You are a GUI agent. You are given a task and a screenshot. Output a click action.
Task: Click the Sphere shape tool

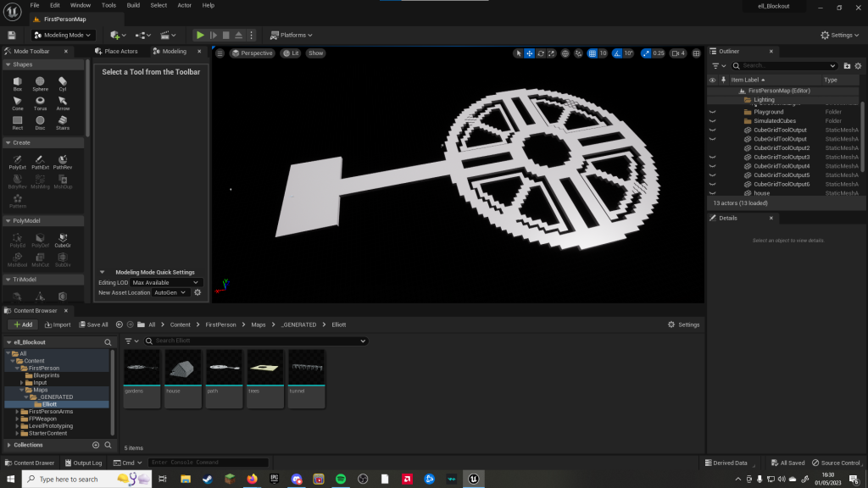[40, 83]
